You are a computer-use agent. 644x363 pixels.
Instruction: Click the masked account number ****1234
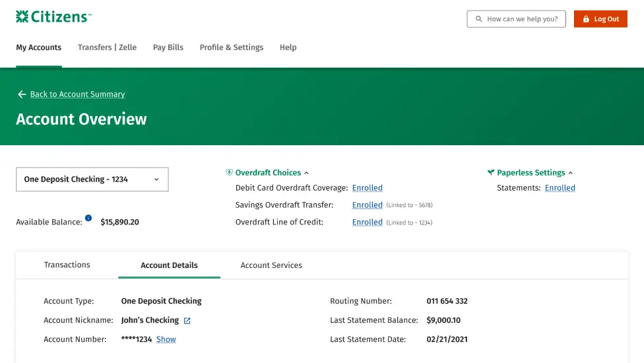pos(137,339)
